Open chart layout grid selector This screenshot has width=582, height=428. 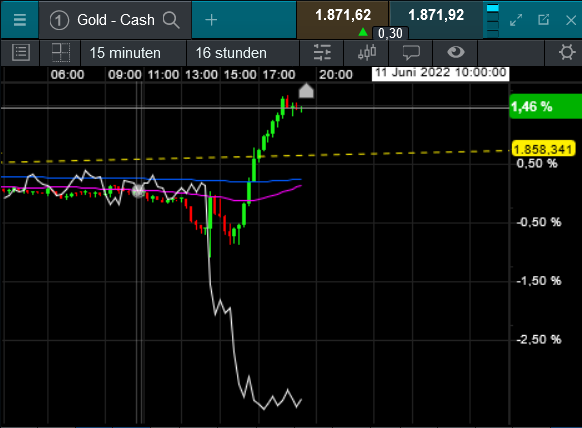tap(61, 53)
